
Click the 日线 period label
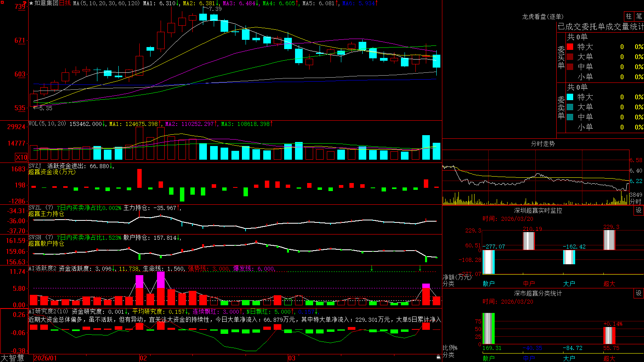[65, 3]
